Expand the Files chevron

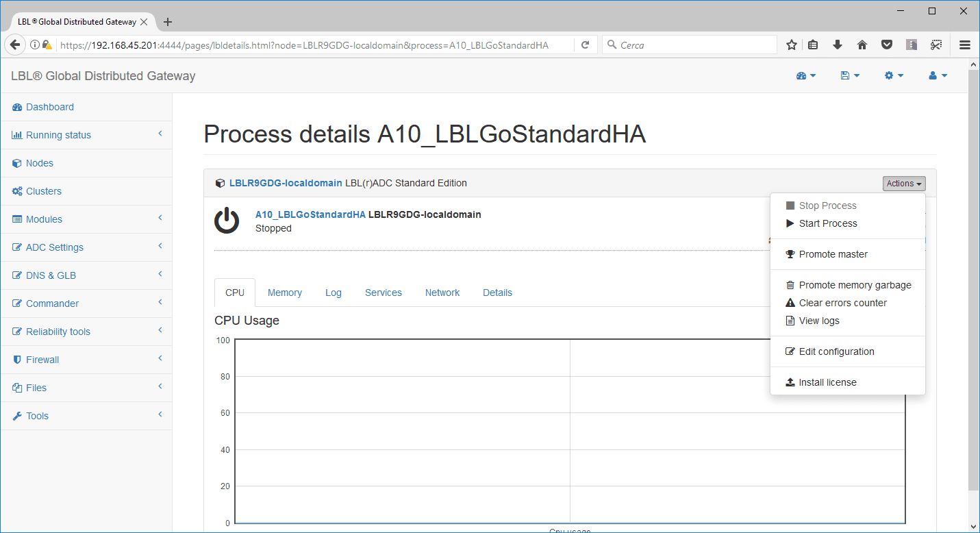click(160, 387)
